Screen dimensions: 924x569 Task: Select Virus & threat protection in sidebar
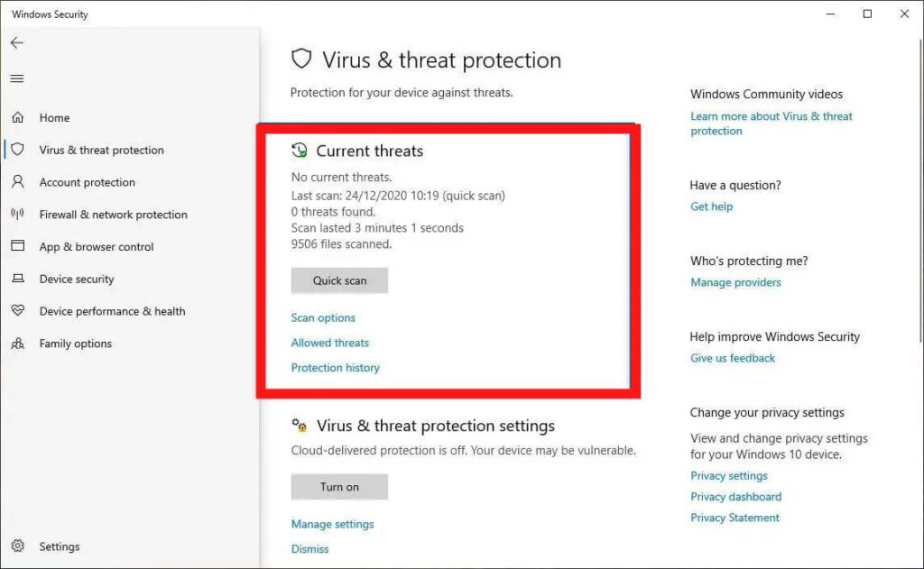[x=101, y=151]
